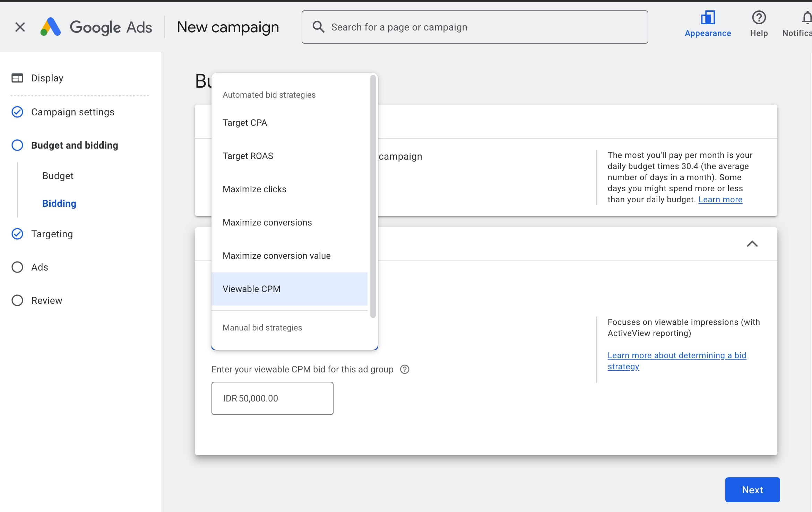Open the viewable CPM bid help tooltip

(x=405, y=369)
